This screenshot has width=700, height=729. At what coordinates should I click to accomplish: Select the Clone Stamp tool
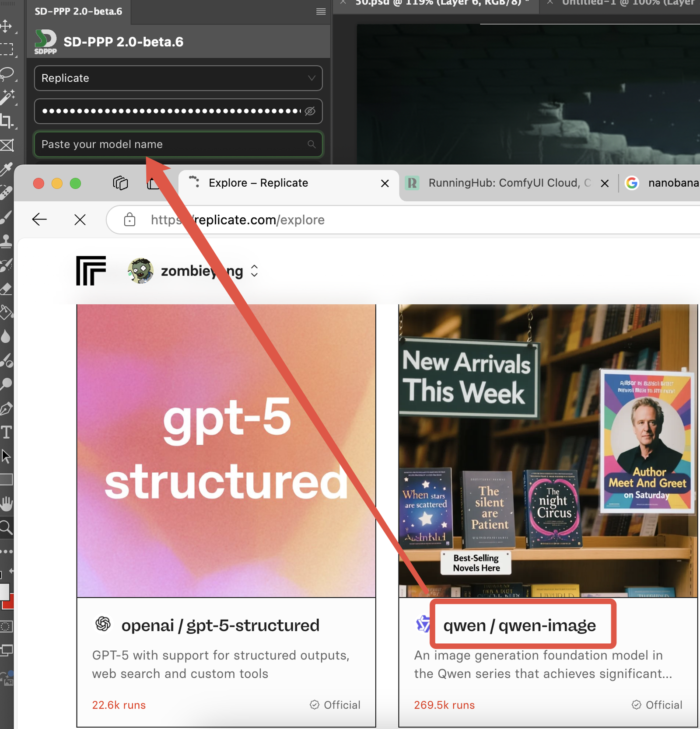tap(7, 241)
